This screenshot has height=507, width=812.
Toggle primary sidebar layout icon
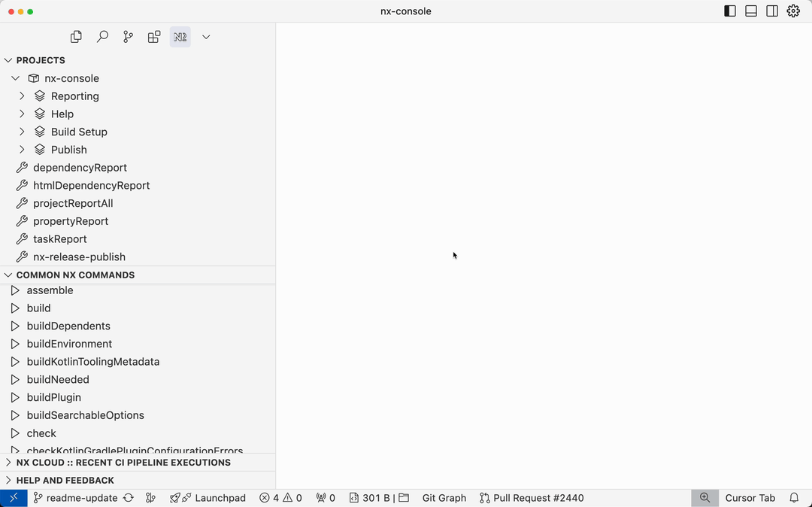[x=730, y=11]
